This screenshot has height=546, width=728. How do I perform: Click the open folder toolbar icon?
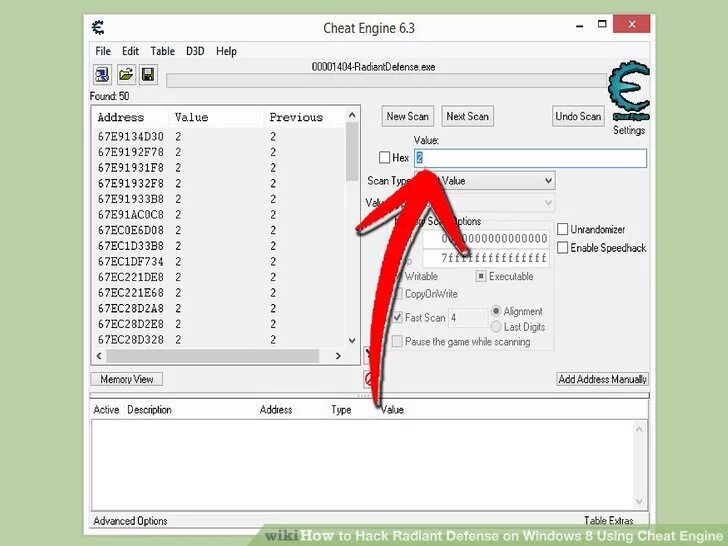click(125, 75)
